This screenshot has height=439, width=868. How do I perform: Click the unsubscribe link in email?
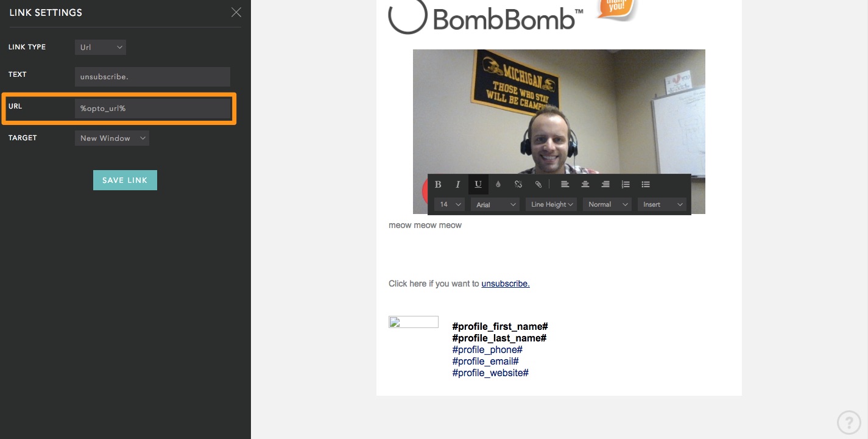506,284
